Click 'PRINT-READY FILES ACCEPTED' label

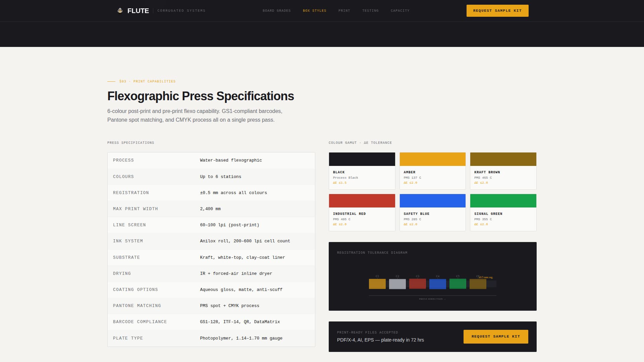368,333
